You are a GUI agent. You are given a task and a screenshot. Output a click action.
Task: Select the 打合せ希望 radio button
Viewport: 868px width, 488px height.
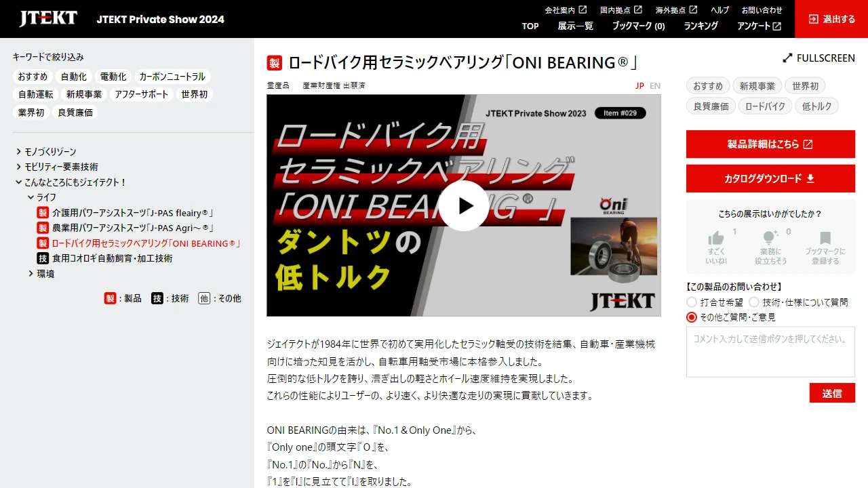point(692,302)
